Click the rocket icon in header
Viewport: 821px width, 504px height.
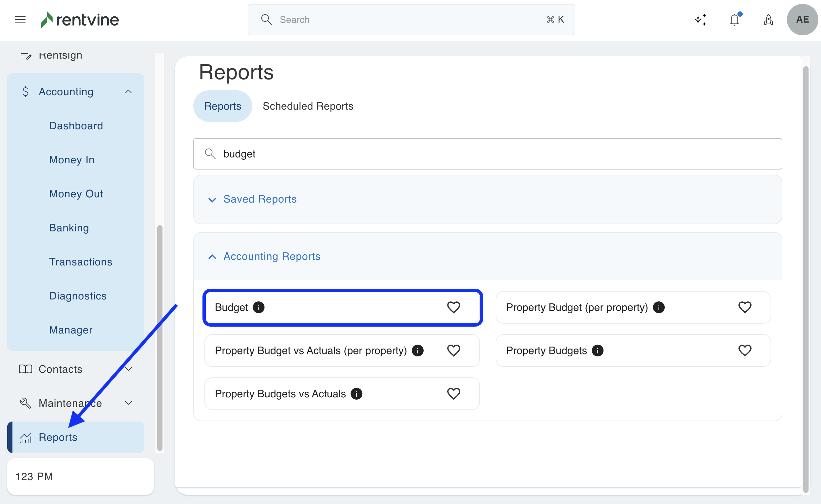coord(768,20)
